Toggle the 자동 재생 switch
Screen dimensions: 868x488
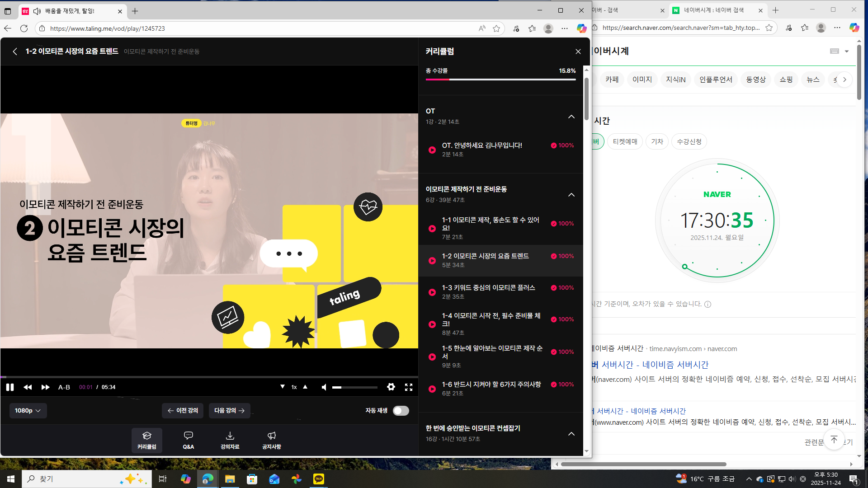click(x=401, y=411)
